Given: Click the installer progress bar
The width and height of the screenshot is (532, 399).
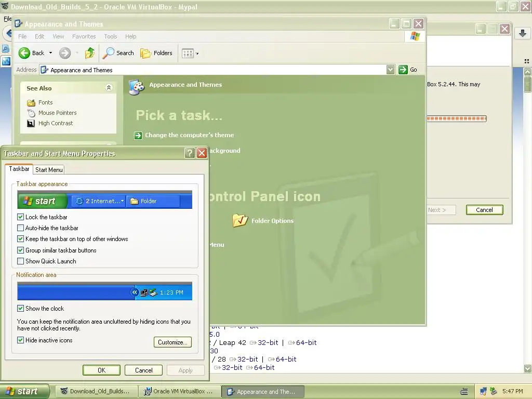Looking at the screenshot, I should [457, 119].
